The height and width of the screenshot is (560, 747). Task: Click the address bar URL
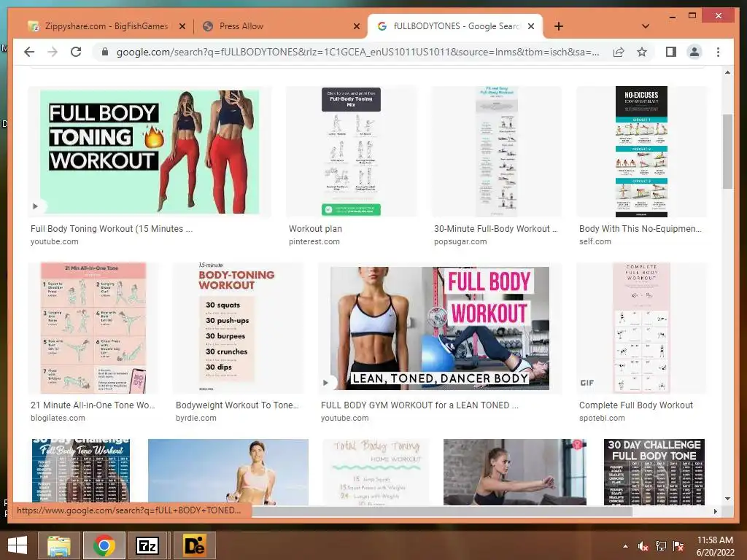pos(357,52)
